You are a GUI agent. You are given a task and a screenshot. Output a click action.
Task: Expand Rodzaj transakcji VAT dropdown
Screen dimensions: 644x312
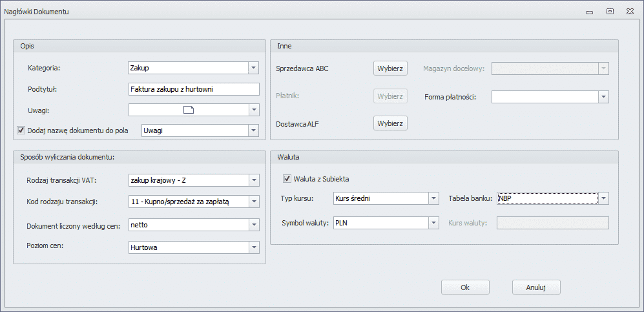(254, 180)
